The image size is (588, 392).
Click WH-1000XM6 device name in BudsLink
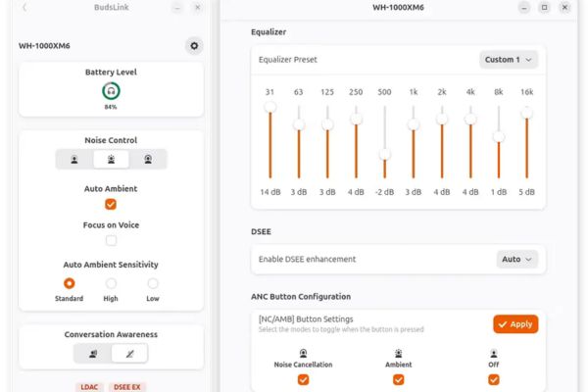point(44,46)
